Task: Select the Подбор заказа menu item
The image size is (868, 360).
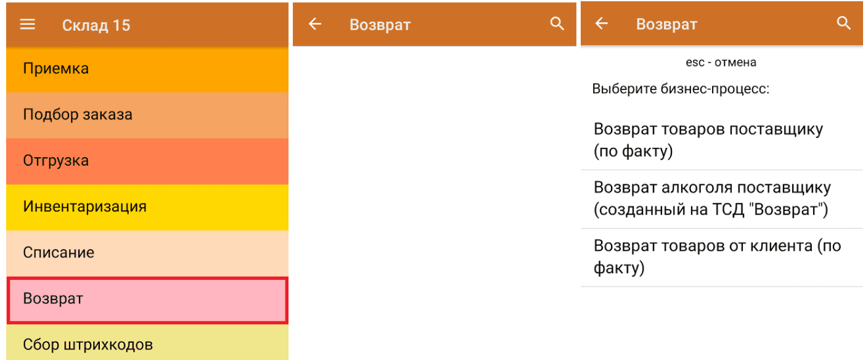Action: pyautogui.click(x=147, y=115)
